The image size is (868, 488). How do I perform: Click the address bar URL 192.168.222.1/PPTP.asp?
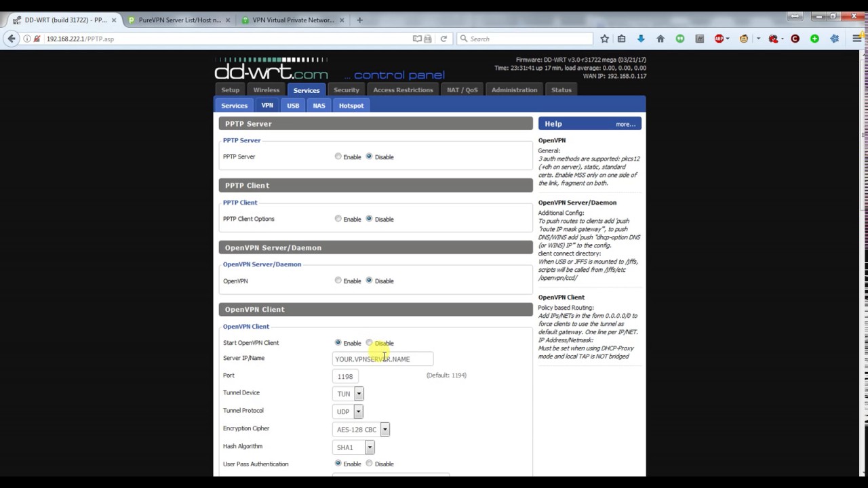80,39
